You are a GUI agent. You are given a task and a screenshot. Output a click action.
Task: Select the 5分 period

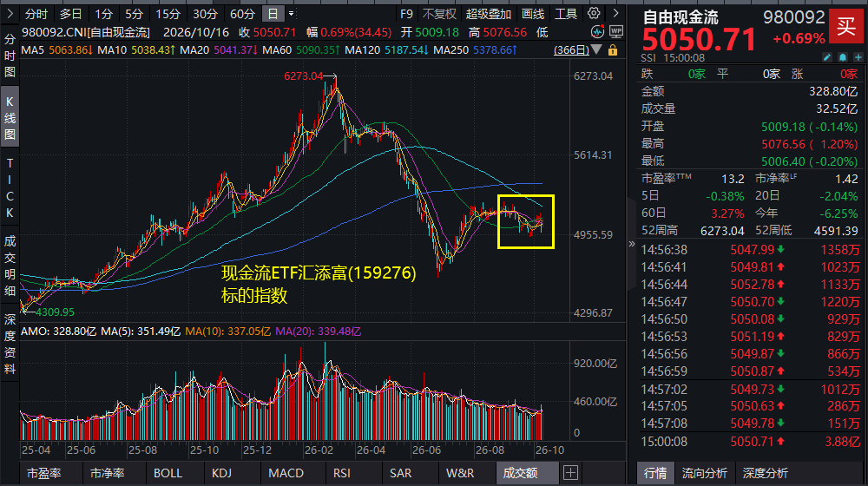(134, 14)
